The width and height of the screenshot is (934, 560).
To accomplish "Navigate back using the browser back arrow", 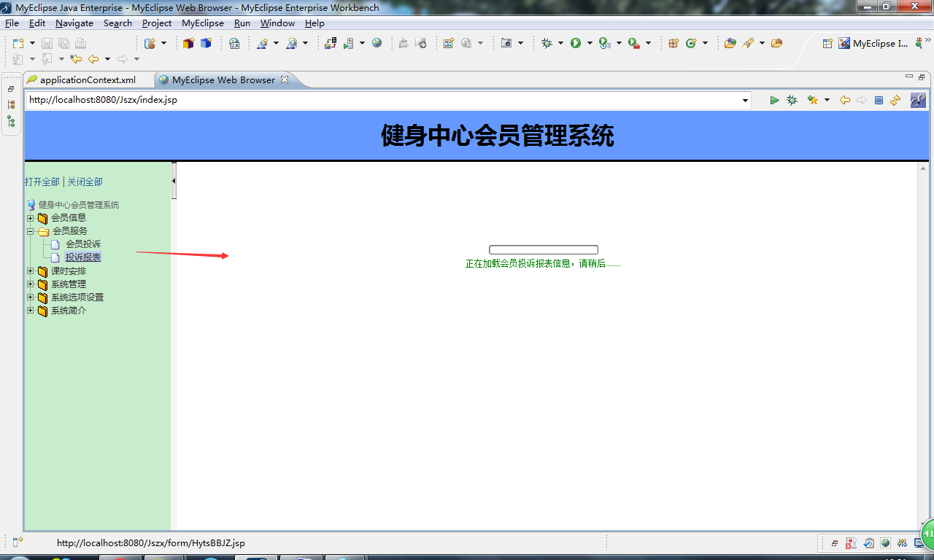I will [844, 100].
